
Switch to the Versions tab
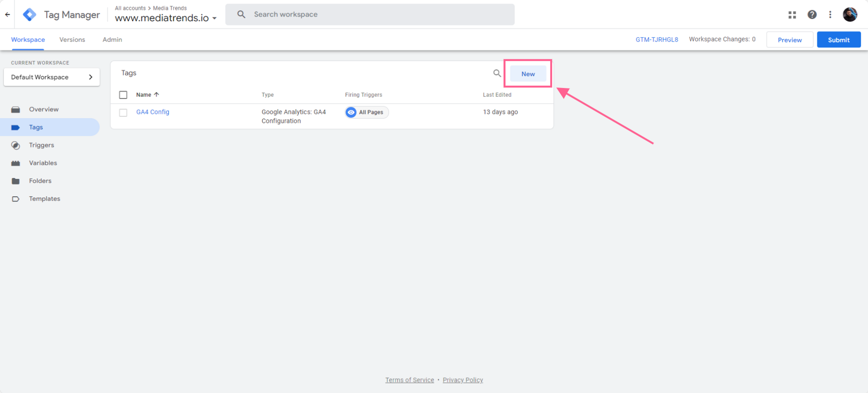(x=72, y=40)
